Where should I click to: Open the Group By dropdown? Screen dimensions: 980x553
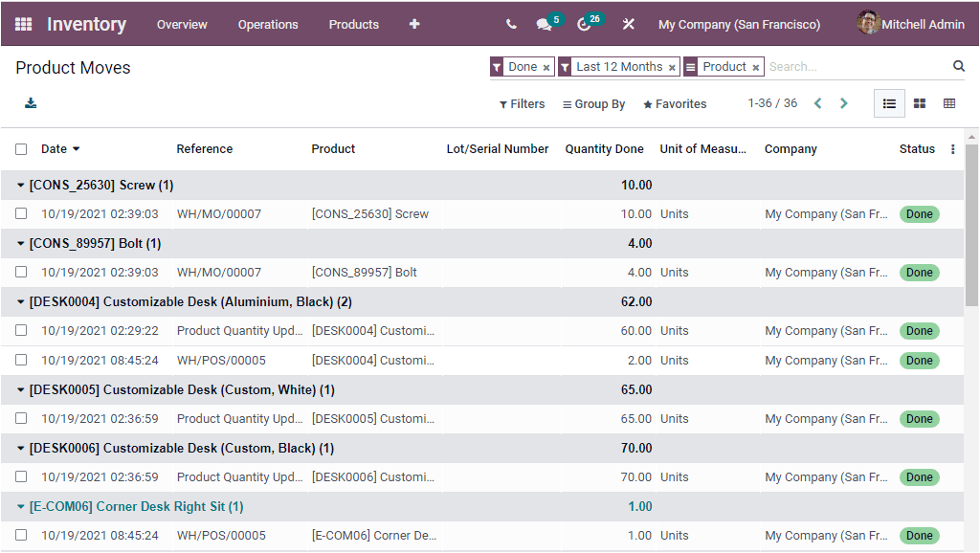point(593,103)
